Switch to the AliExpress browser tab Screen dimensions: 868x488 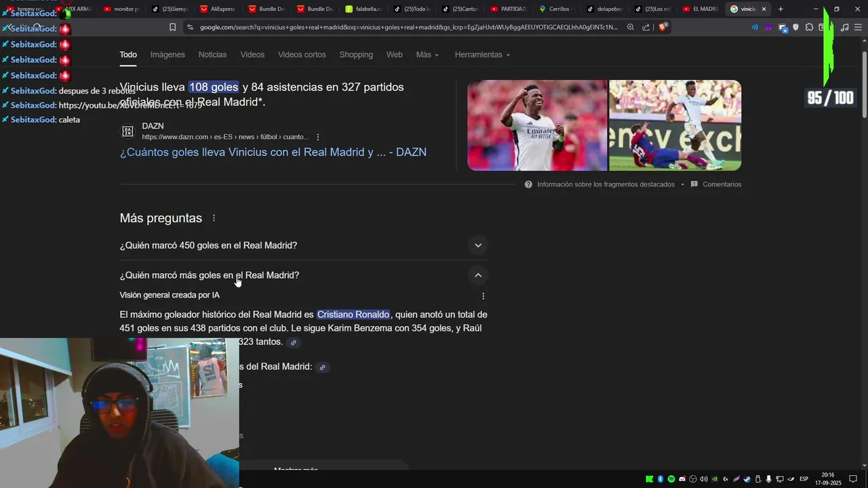pyautogui.click(x=217, y=9)
